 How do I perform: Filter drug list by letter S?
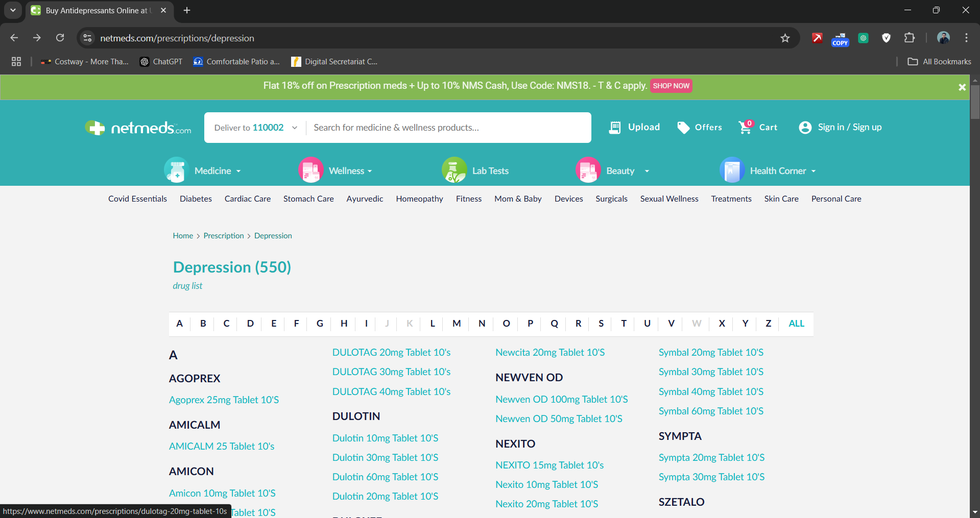point(601,323)
